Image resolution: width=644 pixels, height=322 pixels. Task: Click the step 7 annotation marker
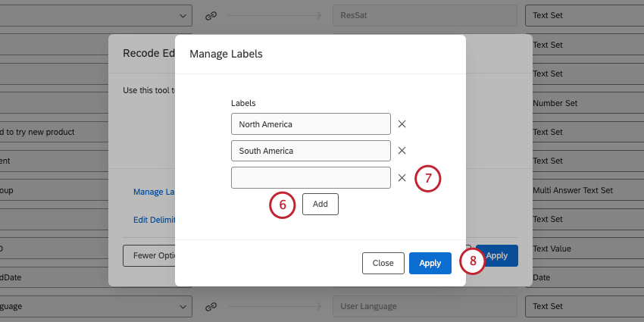[428, 179]
